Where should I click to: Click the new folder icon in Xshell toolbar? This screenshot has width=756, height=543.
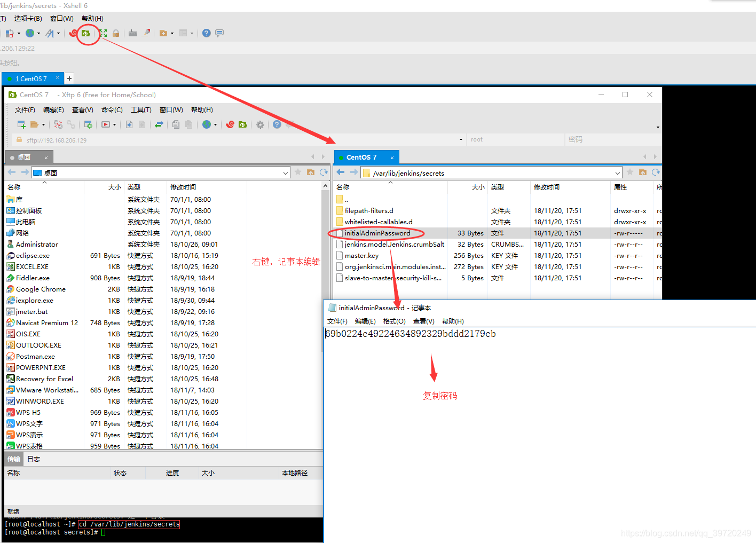[x=164, y=33]
